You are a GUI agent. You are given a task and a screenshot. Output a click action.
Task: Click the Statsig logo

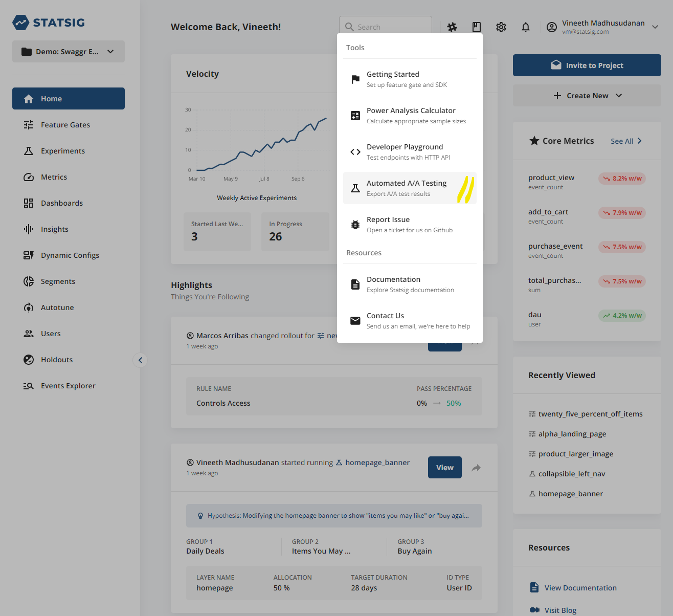click(x=49, y=23)
